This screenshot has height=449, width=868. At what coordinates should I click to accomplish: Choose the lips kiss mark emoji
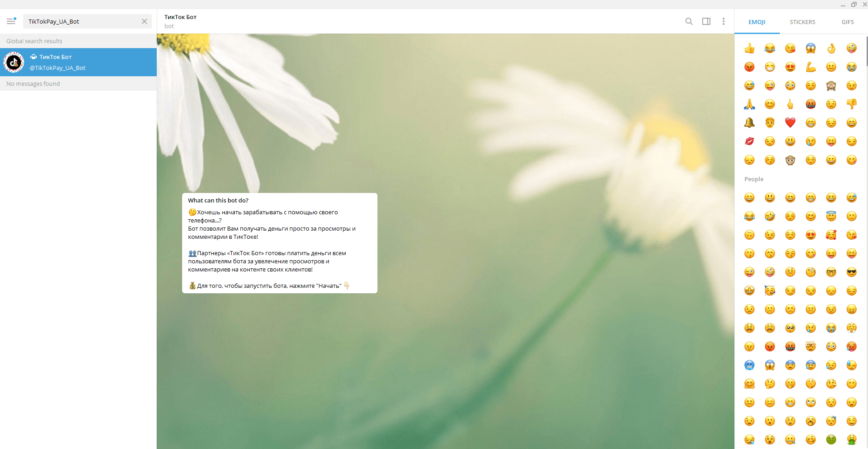coord(749,141)
